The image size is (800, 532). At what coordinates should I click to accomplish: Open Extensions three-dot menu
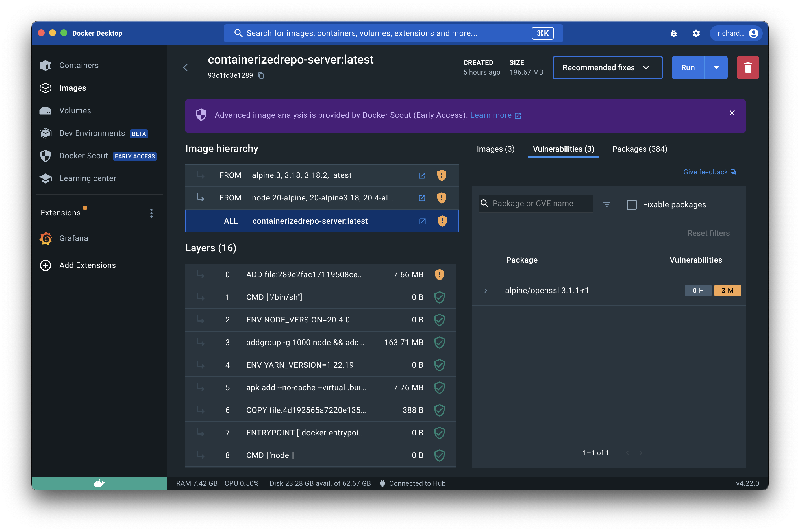(151, 213)
